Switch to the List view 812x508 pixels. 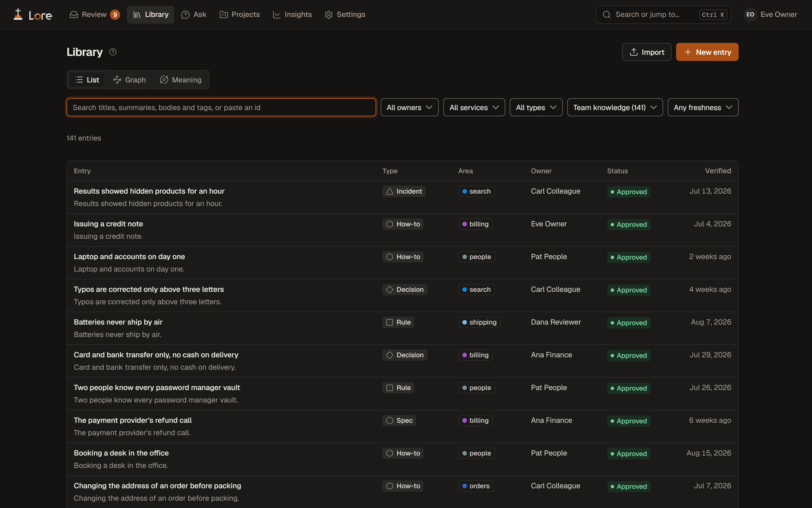[87, 80]
